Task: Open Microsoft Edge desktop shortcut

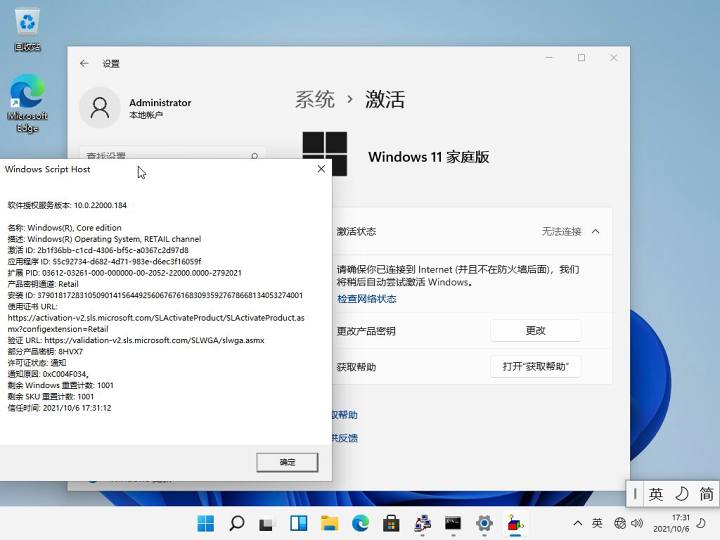Action: click(28, 103)
